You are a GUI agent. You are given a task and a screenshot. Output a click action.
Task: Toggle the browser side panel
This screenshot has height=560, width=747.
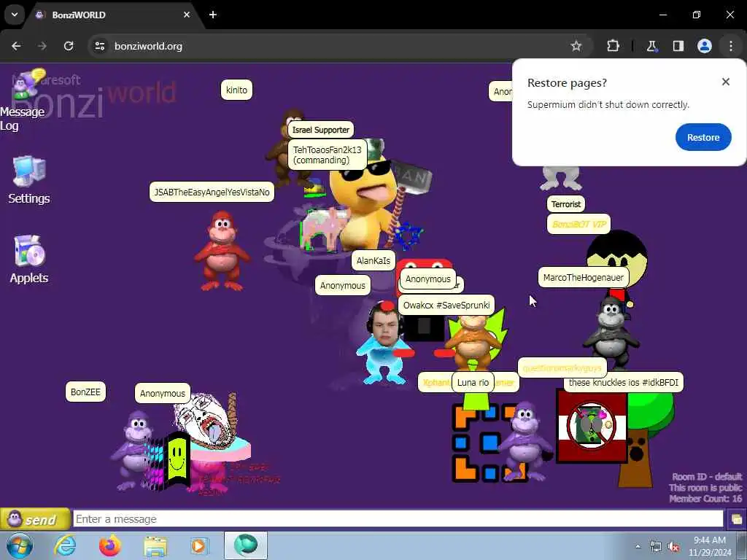coord(678,46)
